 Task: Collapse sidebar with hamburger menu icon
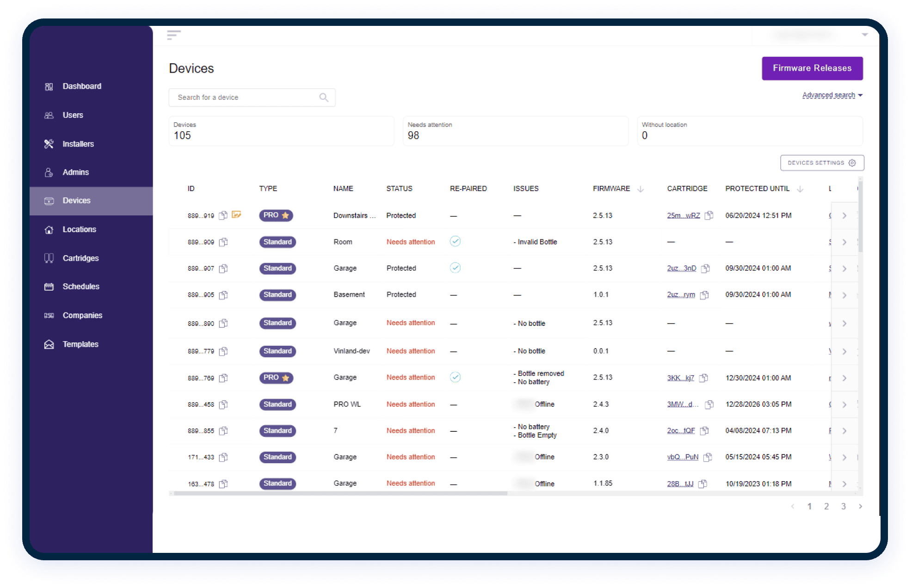pos(174,35)
